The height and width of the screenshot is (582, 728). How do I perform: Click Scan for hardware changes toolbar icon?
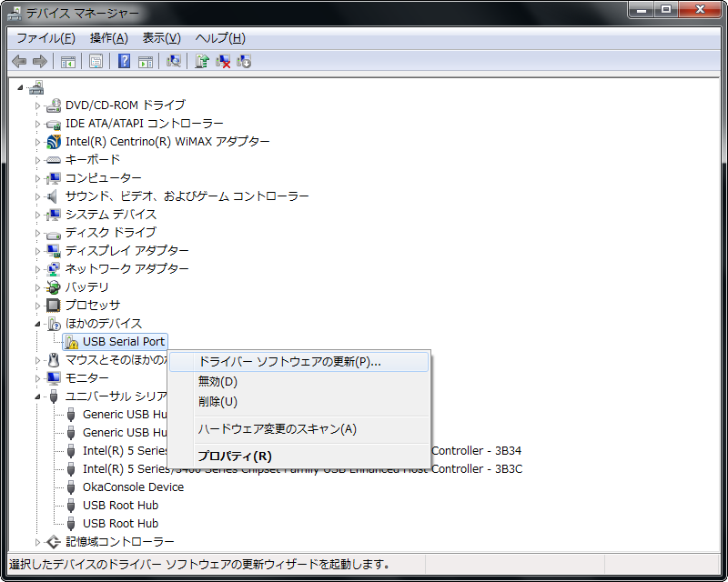174,61
